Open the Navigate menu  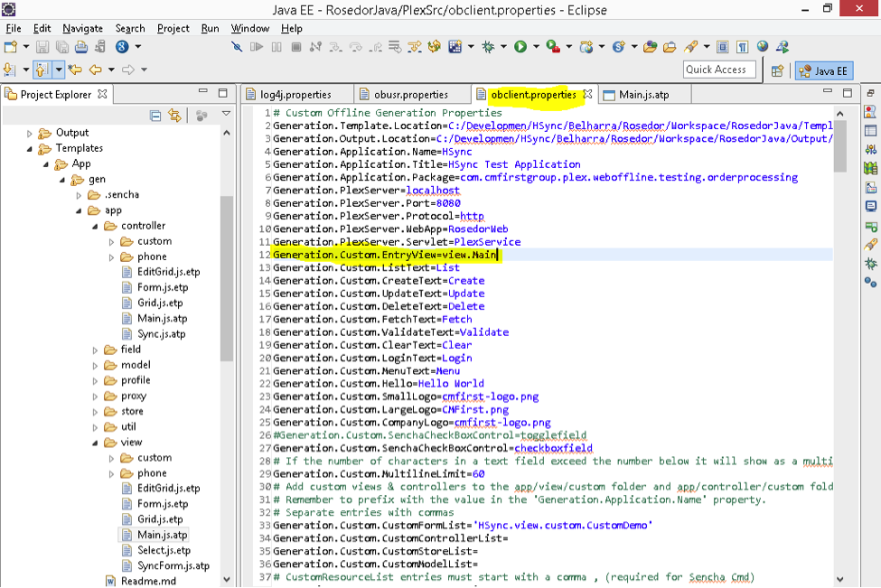[x=82, y=28]
